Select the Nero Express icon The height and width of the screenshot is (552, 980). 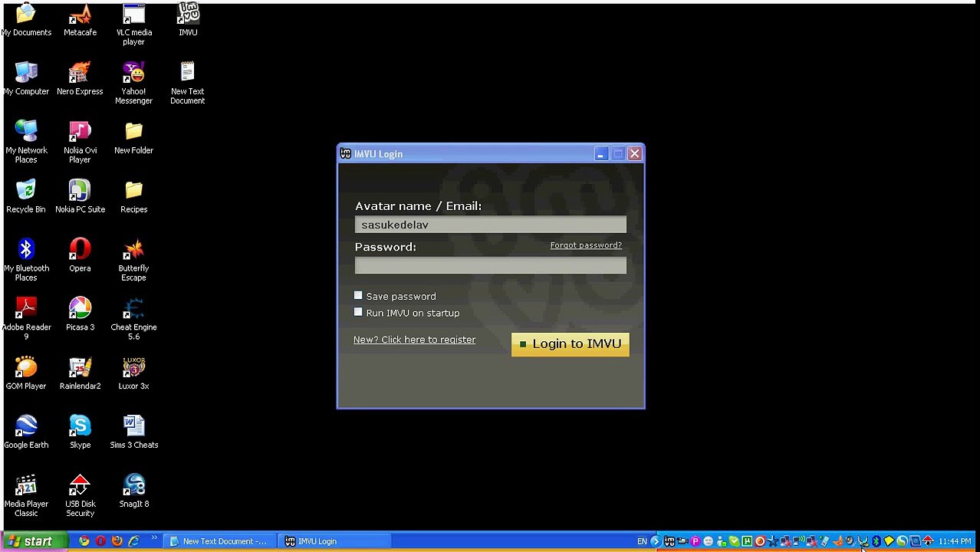[80, 78]
